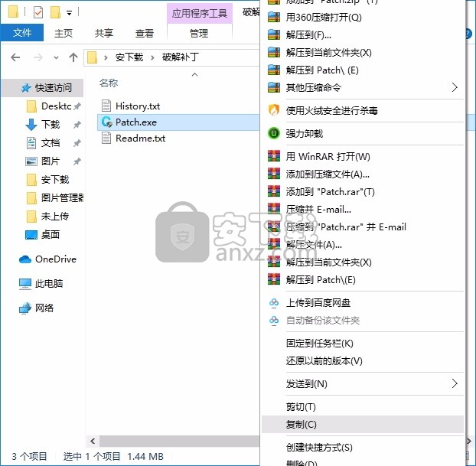Image resolution: width=476 pixels, height=466 pixels.
Task: Switch to the 查看 ribbon tab
Action: tap(145, 33)
